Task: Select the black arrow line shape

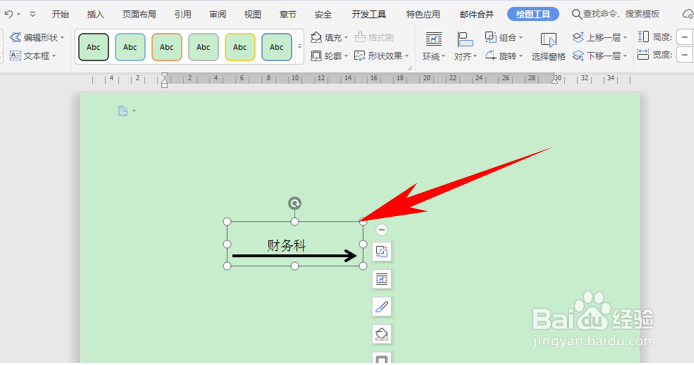Action: (x=294, y=255)
